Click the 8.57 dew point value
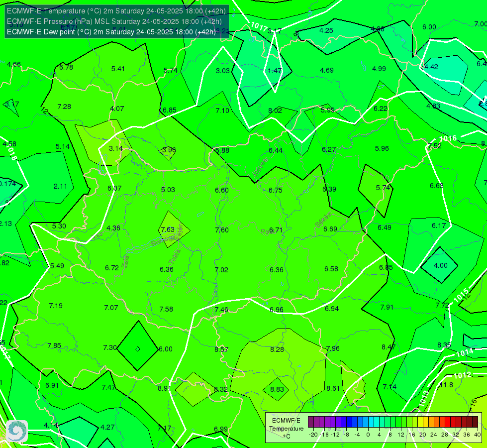Screen dimensions: 487x448 [x=221, y=350]
